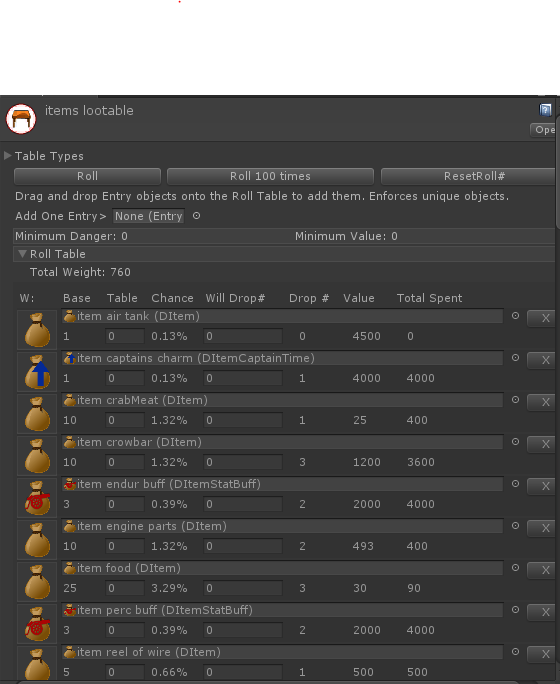
Task: Remove item air tank entry with X
Action: 543,318
